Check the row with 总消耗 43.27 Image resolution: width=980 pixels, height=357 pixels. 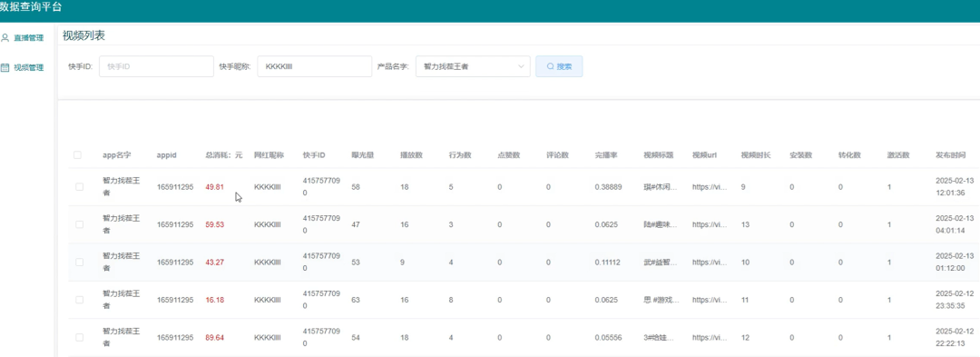coord(79,262)
